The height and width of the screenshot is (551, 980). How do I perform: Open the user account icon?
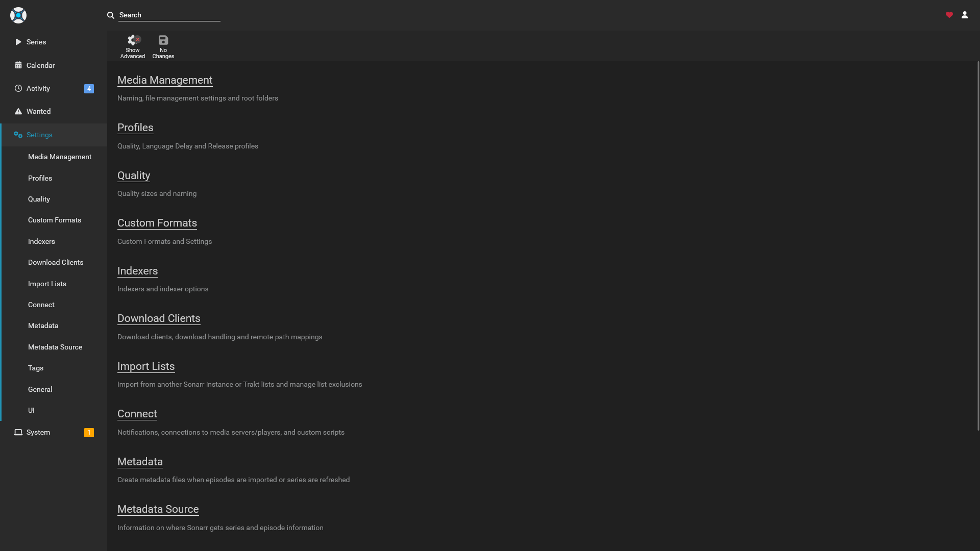click(965, 15)
